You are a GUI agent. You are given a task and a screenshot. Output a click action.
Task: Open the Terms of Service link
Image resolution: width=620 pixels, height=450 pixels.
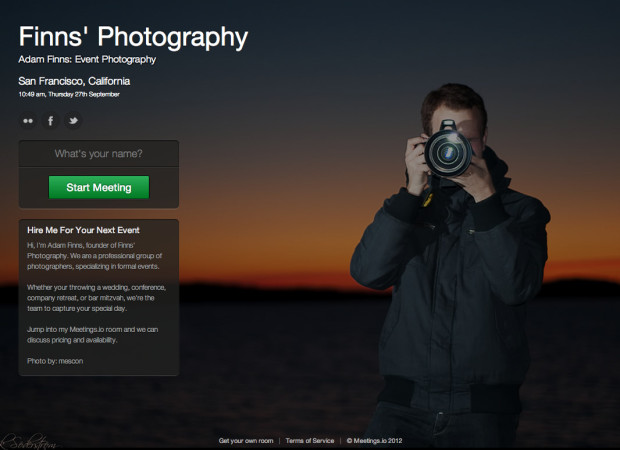tap(311, 440)
